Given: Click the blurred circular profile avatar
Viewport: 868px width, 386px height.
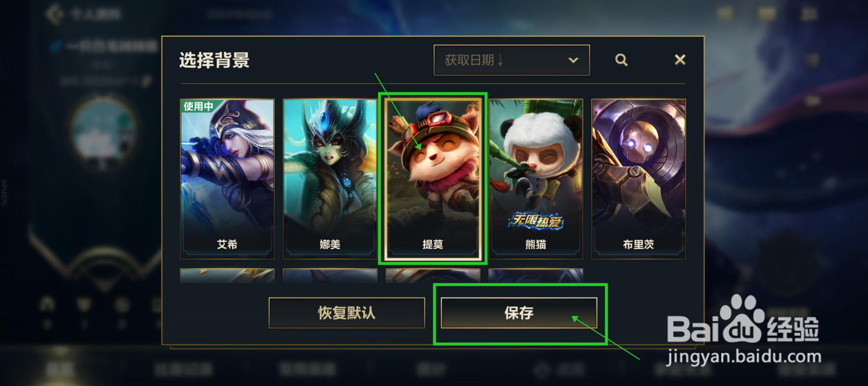Looking at the screenshot, I should 103,131.
